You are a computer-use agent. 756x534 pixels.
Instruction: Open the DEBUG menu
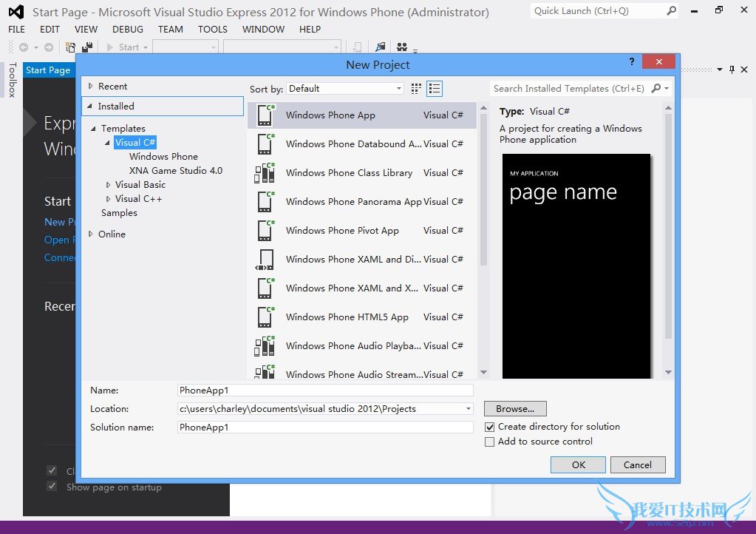[x=128, y=29]
